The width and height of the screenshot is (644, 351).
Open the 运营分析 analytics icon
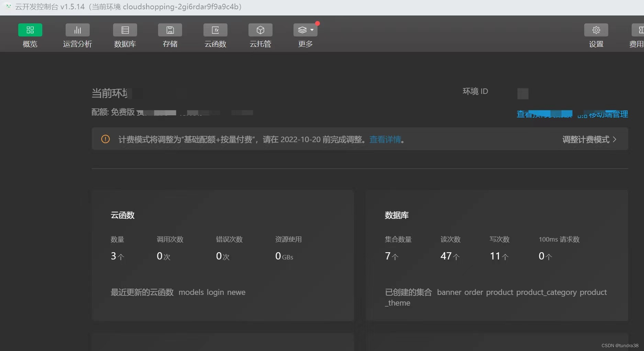click(78, 30)
